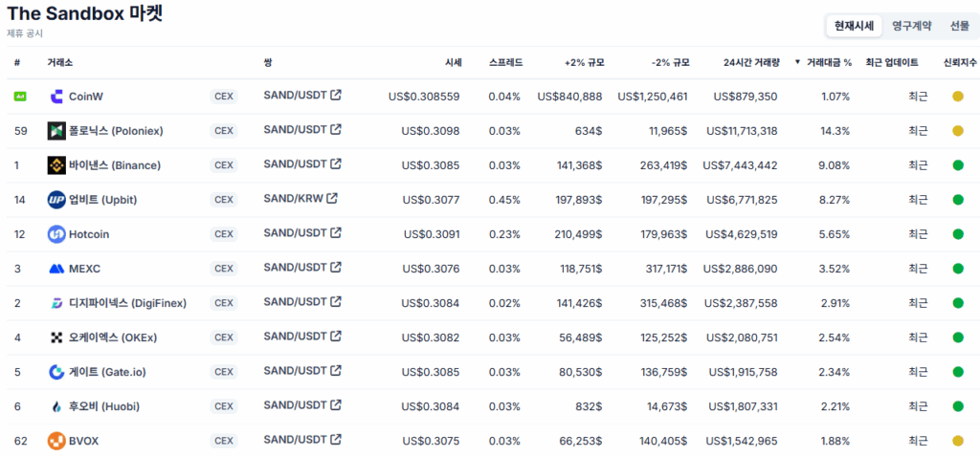Open 디지파이넥스 (DigiFinex) exchange link

pos(127,303)
